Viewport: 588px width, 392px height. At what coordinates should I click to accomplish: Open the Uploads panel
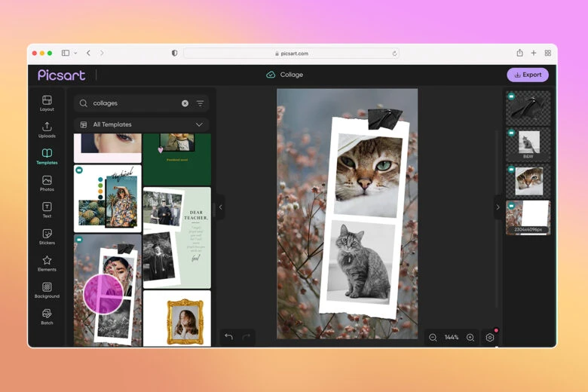[x=47, y=130]
